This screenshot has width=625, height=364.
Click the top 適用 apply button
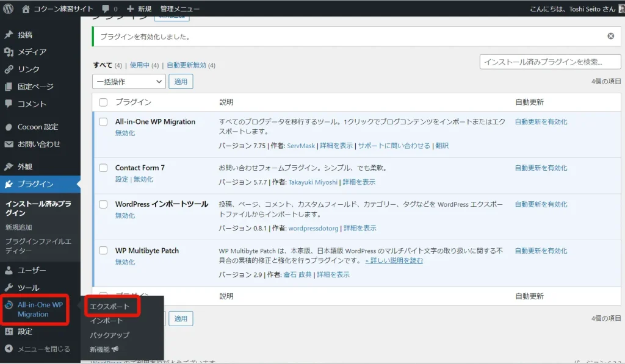coord(181,82)
